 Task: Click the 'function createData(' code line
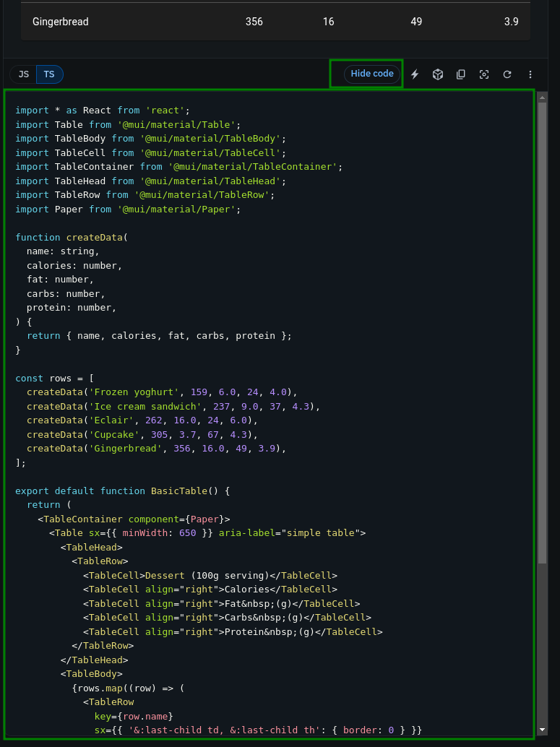point(71,237)
